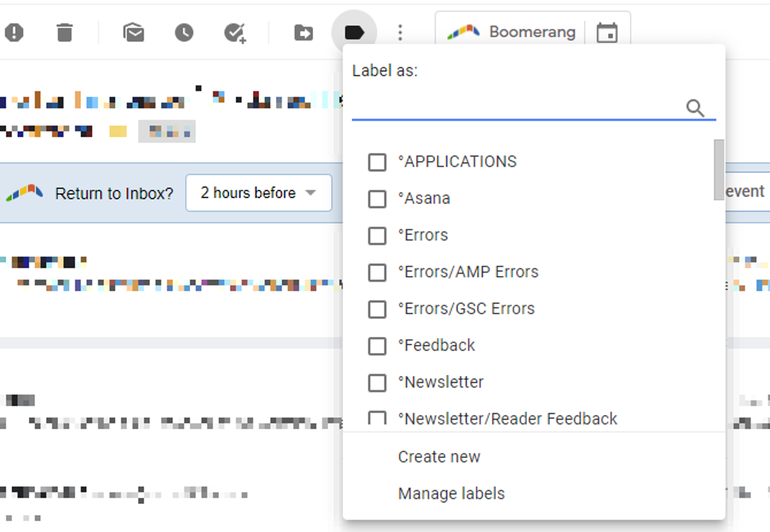Check the °Newsletter label checkbox
This screenshot has width=770, height=532.
point(377,382)
